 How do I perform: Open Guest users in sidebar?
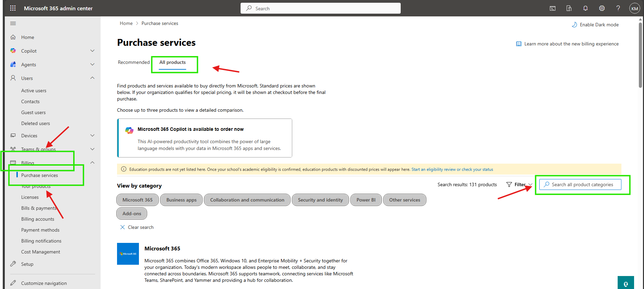[x=34, y=112]
